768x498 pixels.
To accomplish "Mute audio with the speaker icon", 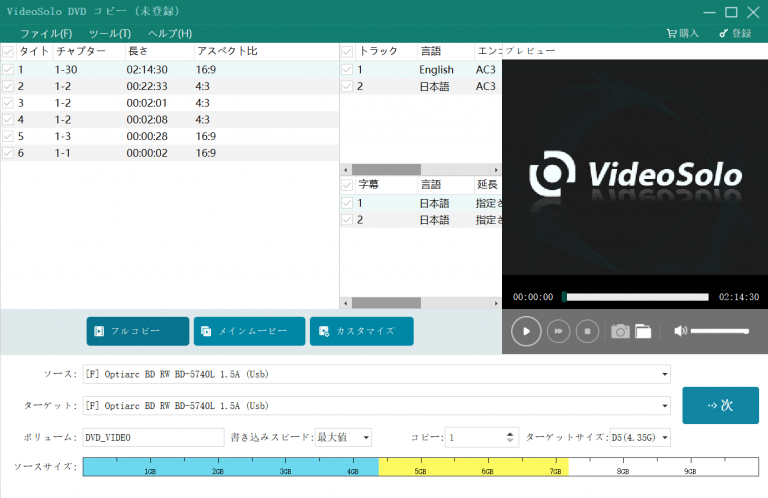I will [680, 331].
